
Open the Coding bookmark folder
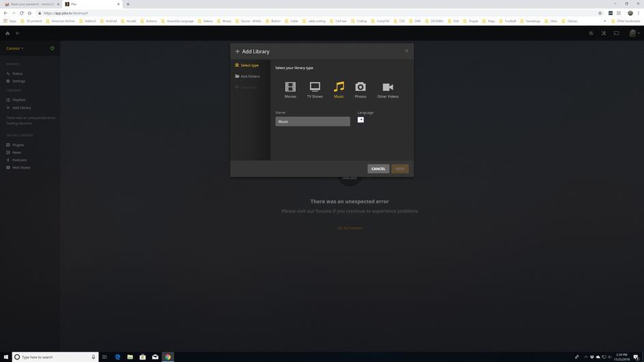click(x=359, y=21)
